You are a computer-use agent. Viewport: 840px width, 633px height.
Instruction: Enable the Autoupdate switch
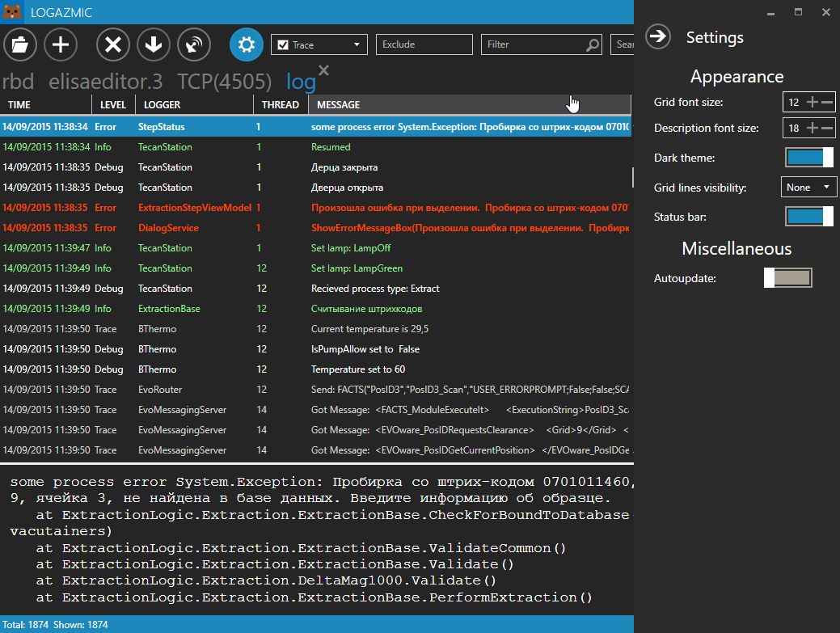click(788, 278)
